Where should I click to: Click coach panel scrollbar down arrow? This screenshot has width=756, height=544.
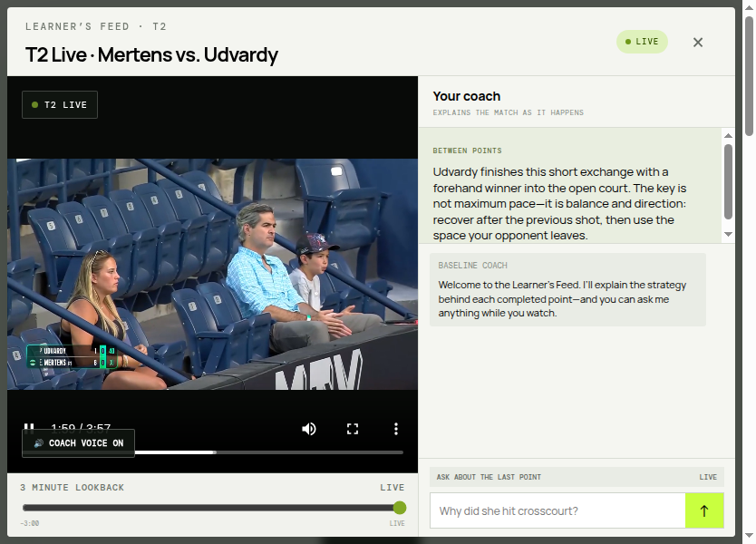tap(728, 235)
